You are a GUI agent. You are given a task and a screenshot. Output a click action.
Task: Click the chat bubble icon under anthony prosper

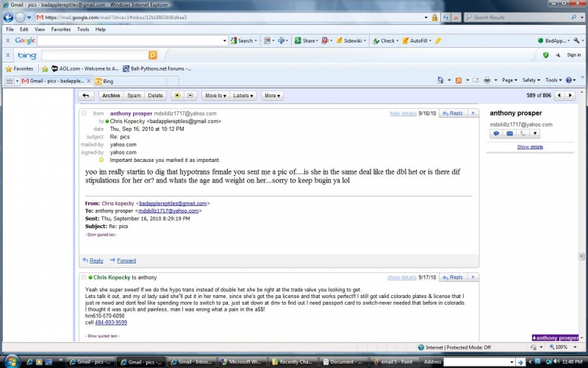[495, 133]
